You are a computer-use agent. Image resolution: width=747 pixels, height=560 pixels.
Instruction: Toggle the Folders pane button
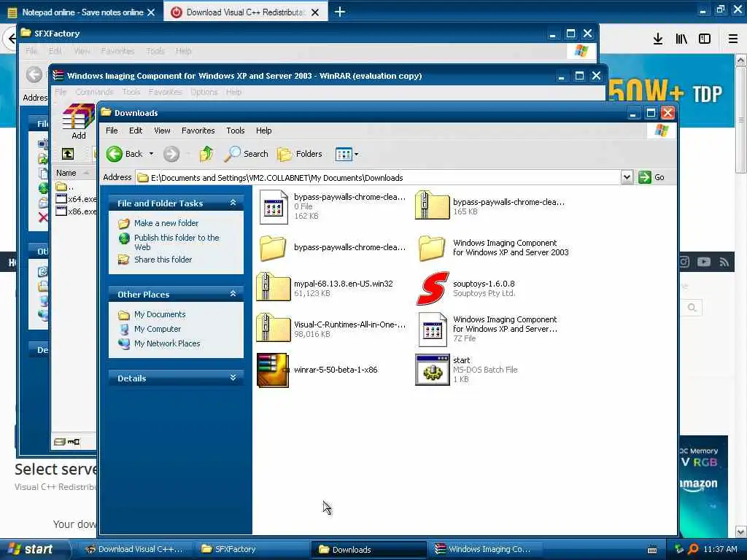[x=300, y=154]
